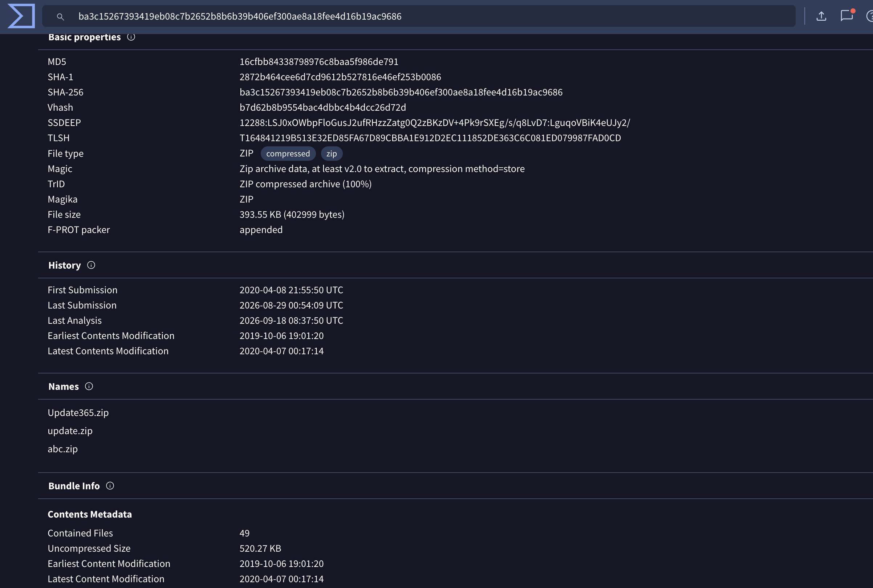This screenshot has height=588, width=873.
Task: Click the SHA-256 hash value
Action: click(401, 92)
